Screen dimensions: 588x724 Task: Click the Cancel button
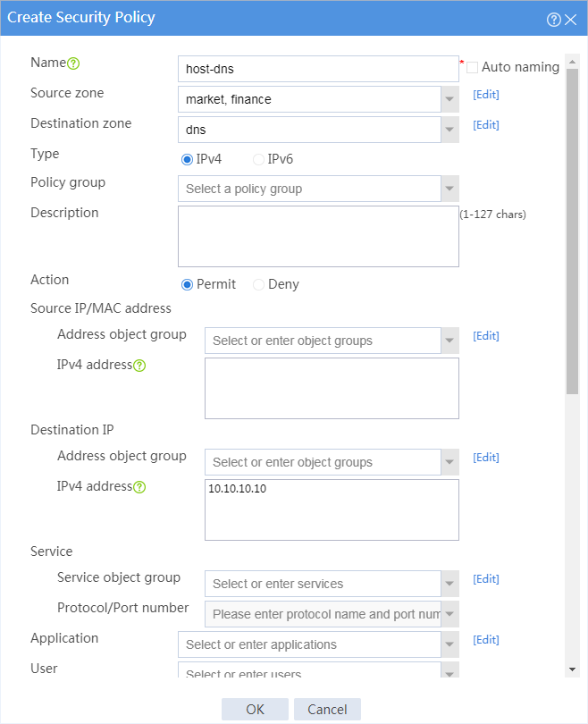327,709
